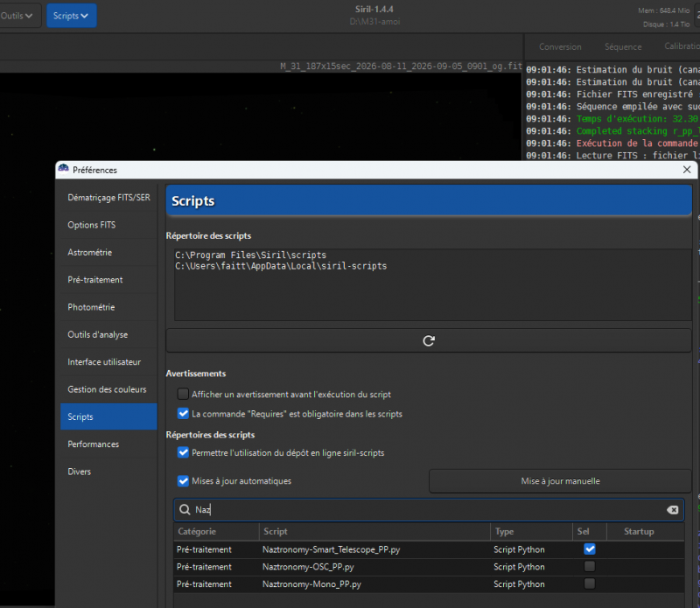This screenshot has width=700, height=608.
Task: Open Gestion des couleurs settings
Action: tap(108, 389)
